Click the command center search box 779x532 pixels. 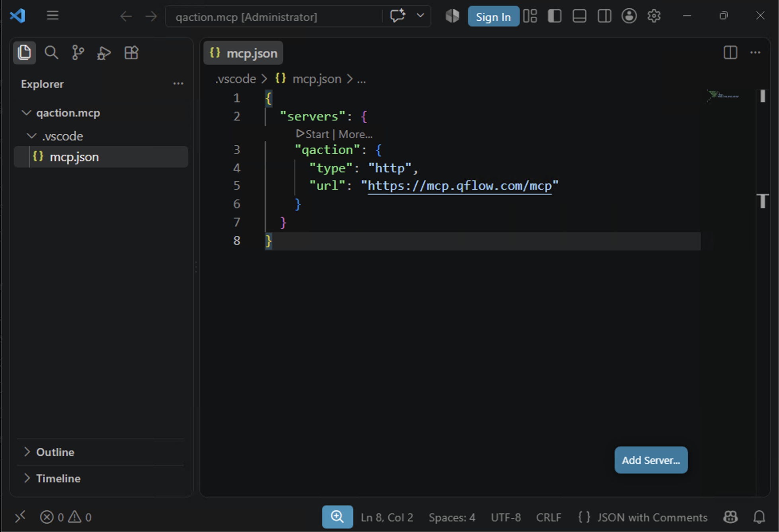point(274,16)
